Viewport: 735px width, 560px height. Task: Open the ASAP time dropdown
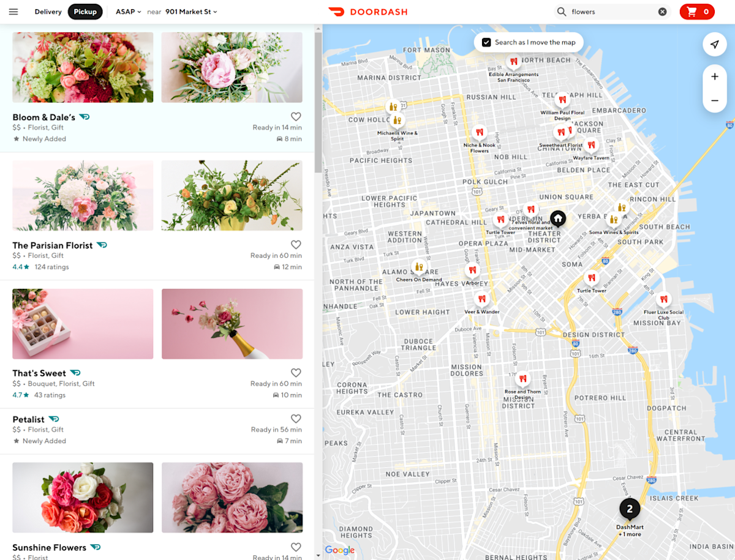click(128, 12)
